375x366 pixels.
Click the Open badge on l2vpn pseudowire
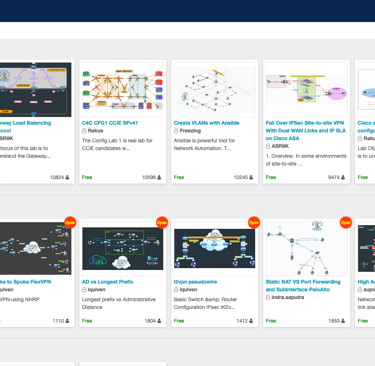(x=254, y=223)
